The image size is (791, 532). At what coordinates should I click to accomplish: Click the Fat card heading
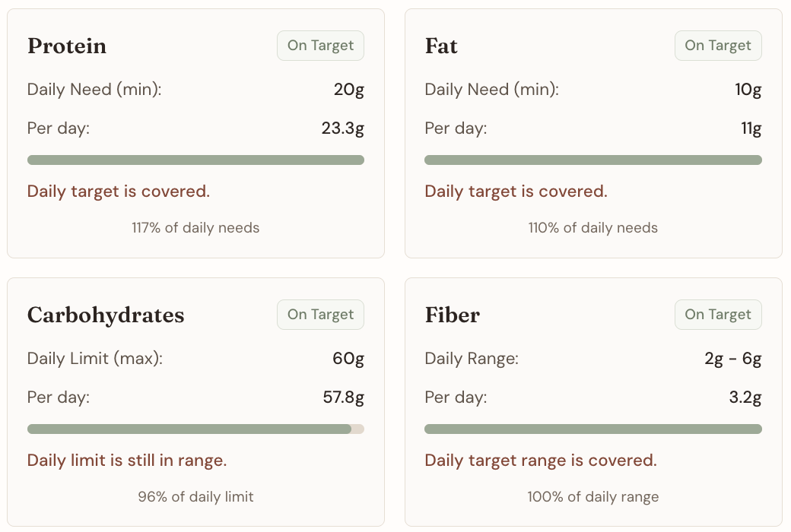441,46
